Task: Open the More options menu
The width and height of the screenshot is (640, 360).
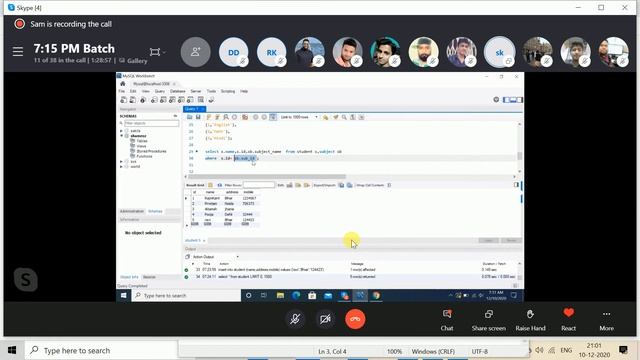Action: click(607, 320)
